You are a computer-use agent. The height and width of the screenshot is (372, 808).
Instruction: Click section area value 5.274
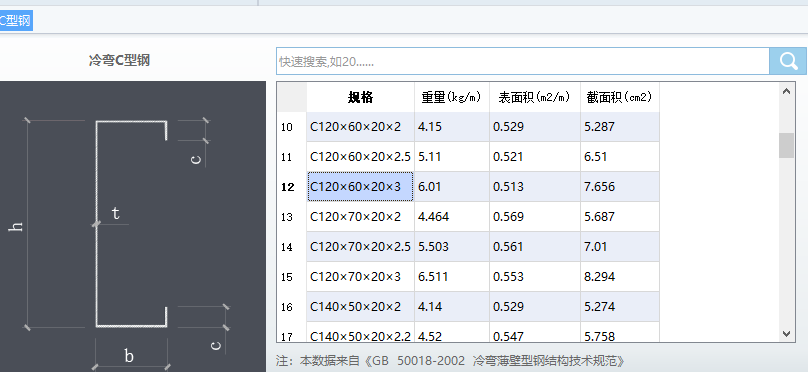pyautogui.click(x=620, y=307)
